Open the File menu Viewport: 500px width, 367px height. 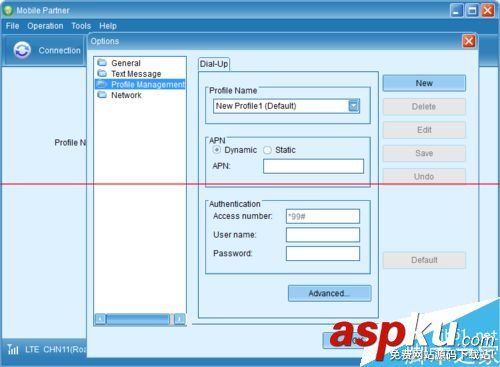(x=12, y=26)
